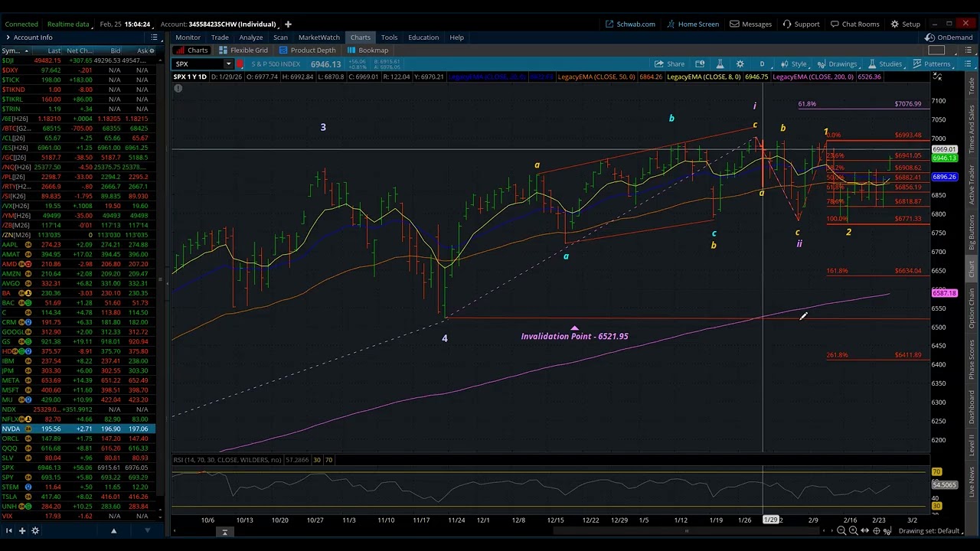Open the Share chart menu

pyautogui.click(x=669, y=64)
